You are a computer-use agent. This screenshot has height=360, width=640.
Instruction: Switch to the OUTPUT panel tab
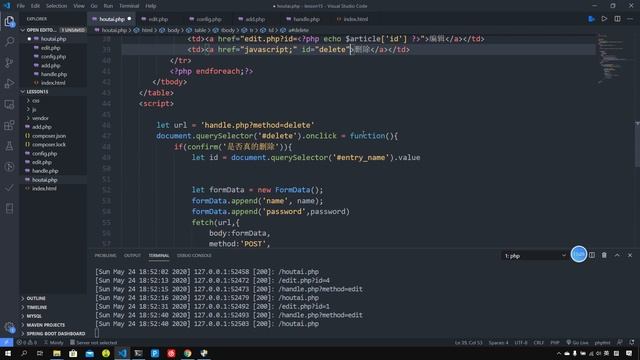pyautogui.click(x=132, y=256)
